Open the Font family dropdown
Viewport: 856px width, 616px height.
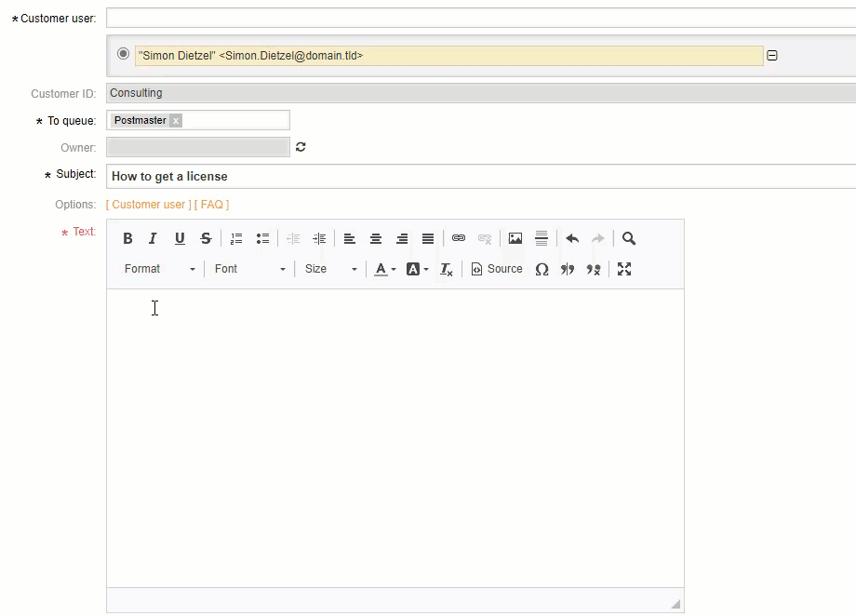tap(247, 269)
